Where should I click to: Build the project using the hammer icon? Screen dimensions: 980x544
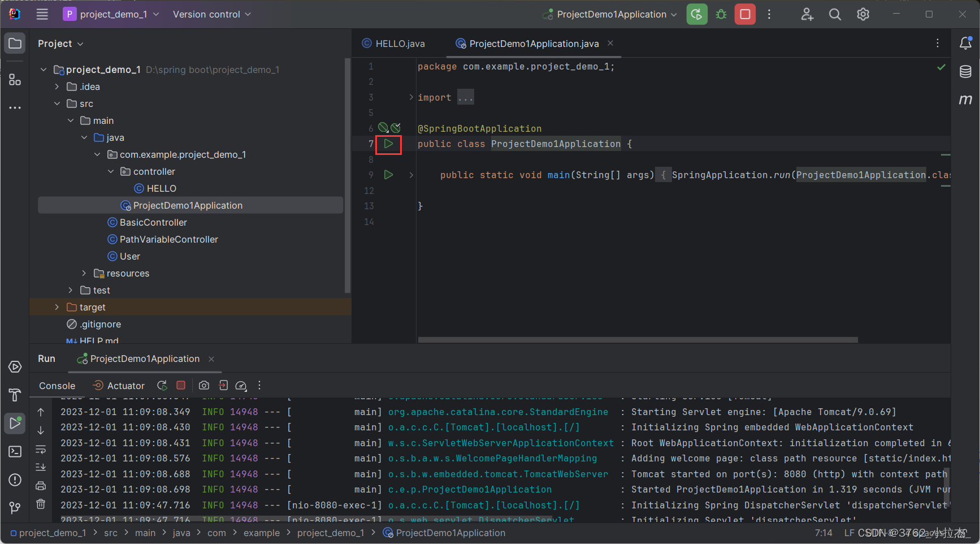pos(15,395)
